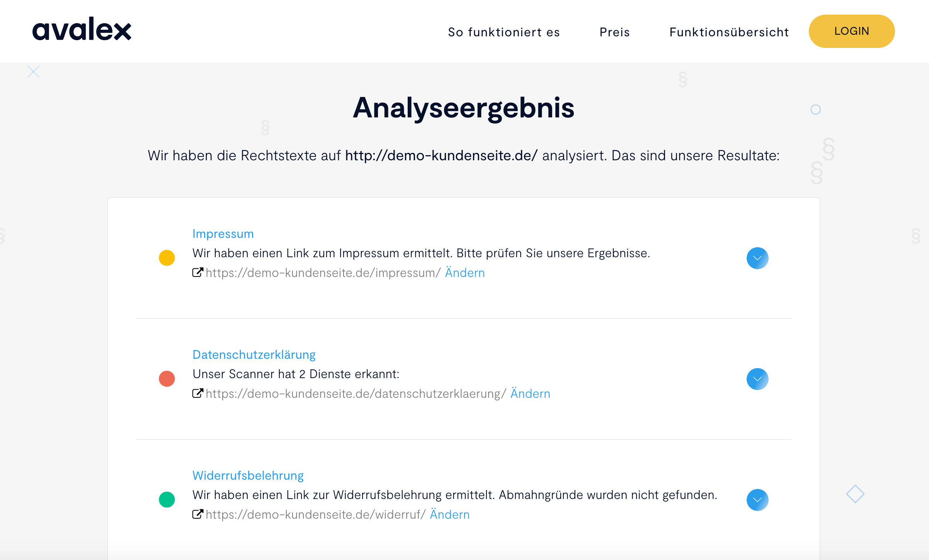Open the Widerrufsbelehrung heading link

click(248, 475)
